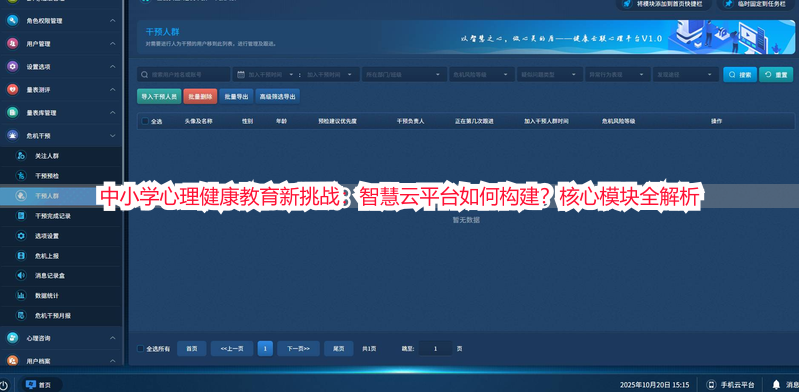This screenshot has height=392, width=799.
Task: Click the notification bell icon
Action: point(776,384)
